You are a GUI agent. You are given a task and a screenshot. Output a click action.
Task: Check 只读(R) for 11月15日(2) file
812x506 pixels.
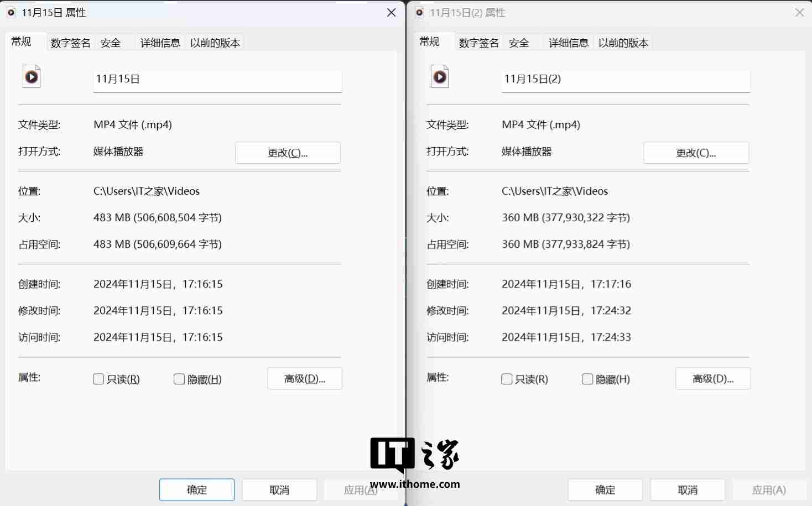[x=507, y=379]
